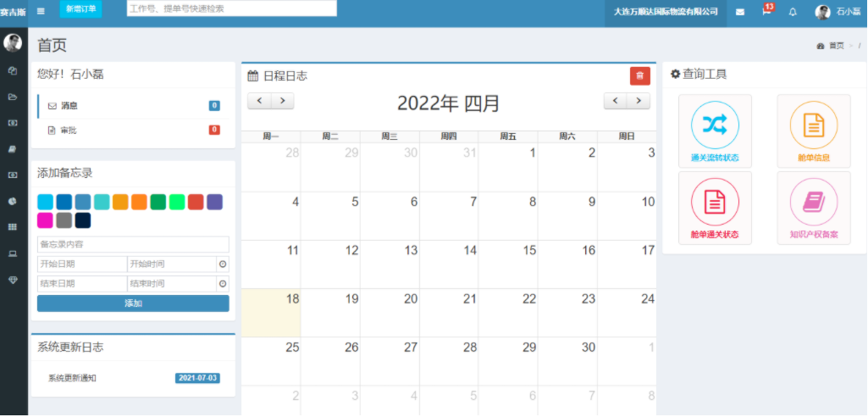This screenshot has height=417, width=868.
Task: Go to next month using the left-side arrow button
Action: pyautogui.click(x=282, y=101)
